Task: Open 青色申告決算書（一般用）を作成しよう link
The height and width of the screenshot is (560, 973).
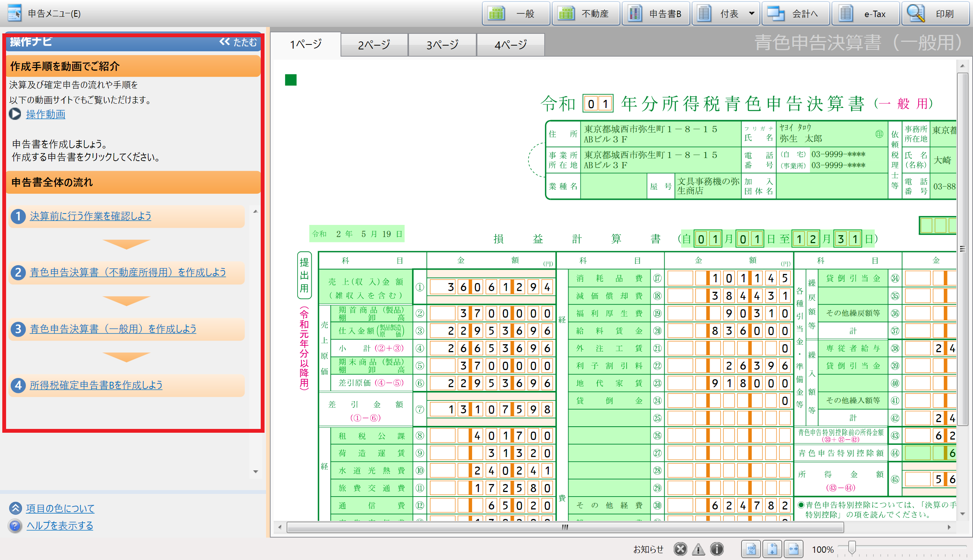Action: [113, 329]
